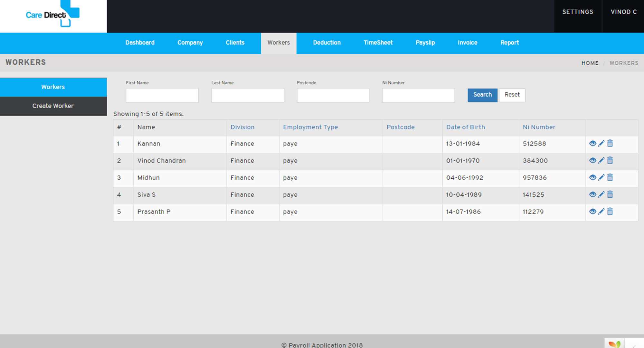Viewport: 644px width, 348px height.
Task: View details of Vinod Chandran
Action: (x=592, y=161)
